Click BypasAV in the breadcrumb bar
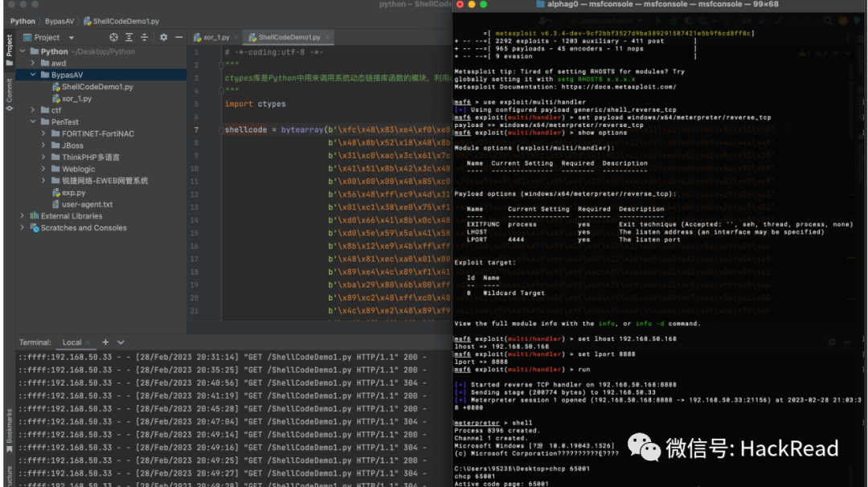This screenshot has height=487, width=868. pyautogui.click(x=59, y=21)
